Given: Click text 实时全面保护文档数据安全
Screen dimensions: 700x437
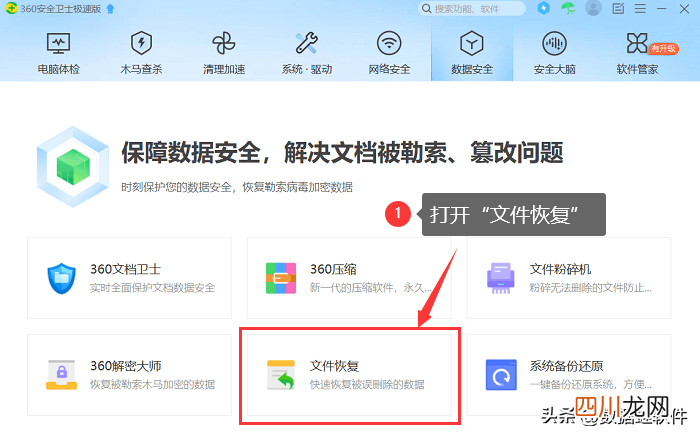Looking at the screenshot, I should click(x=152, y=288).
